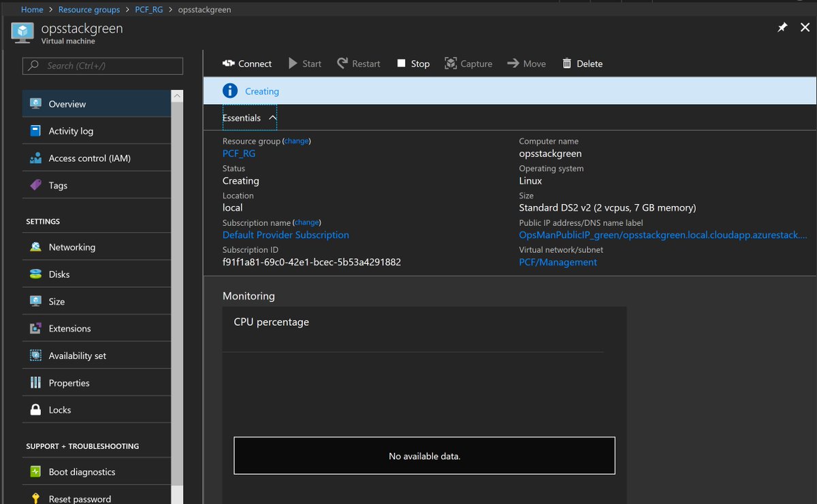817x504 pixels.
Task: Click the Capture icon
Action: (x=450, y=63)
